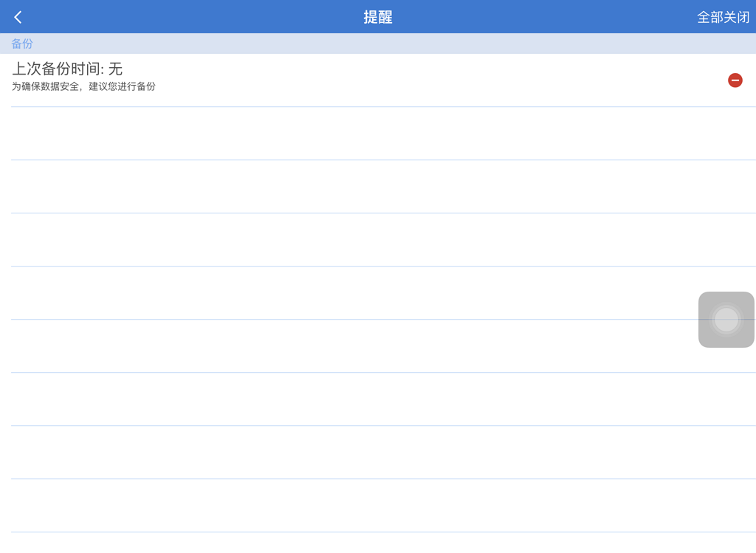This screenshot has width=756, height=553.
Task: Select the 备份 section header label
Action: (x=22, y=44)
